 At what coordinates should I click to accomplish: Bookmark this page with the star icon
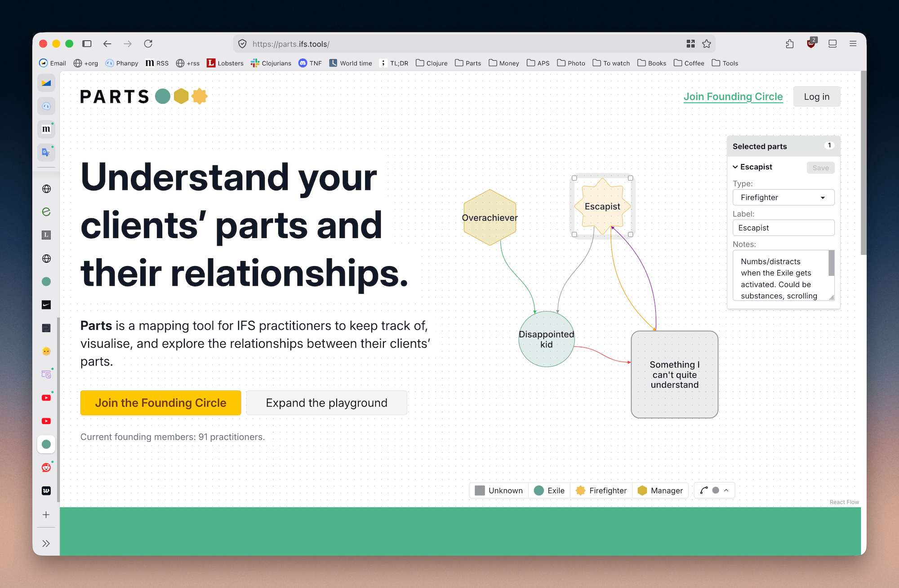pos(707,44)
